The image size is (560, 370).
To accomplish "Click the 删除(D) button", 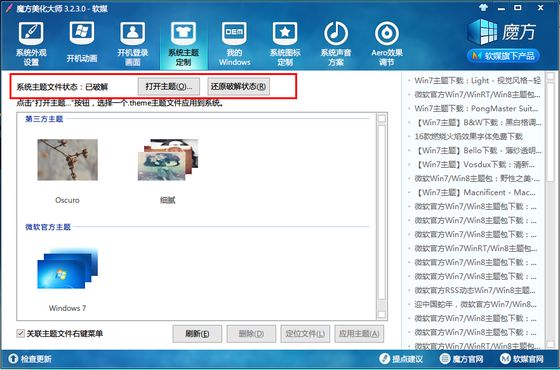I will click(x=251, y=334).
